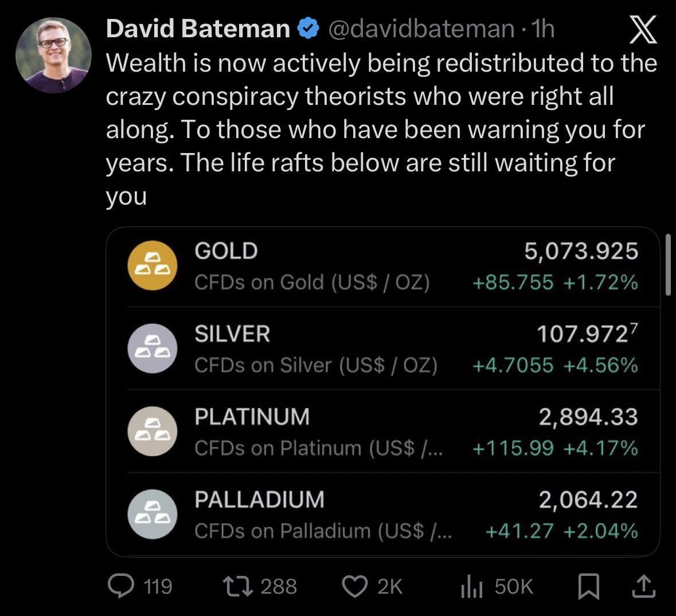This screenshot has width=676, height=616.
Task: View tweet analytics bar chart icon
Action: click(x=472, y=586)
